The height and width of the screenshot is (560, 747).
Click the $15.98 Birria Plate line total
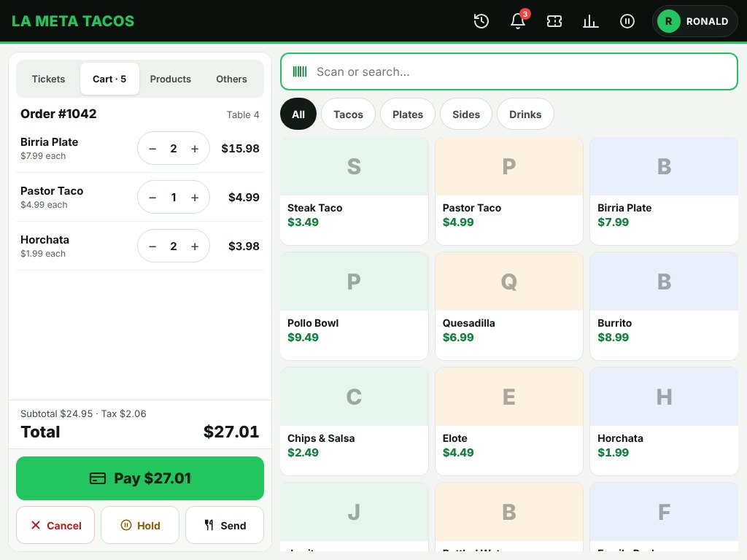(x=240, y=149)
